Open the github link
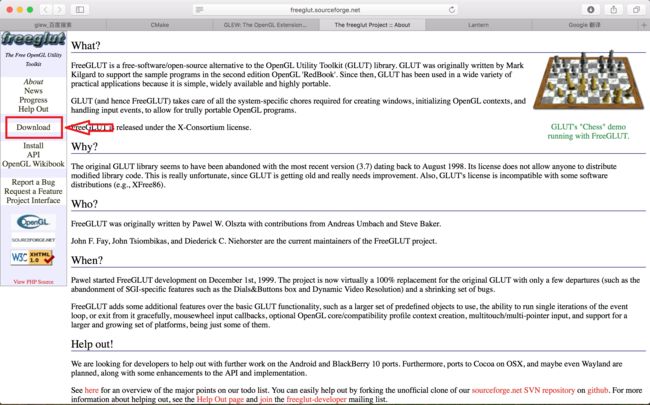Viewport: 650px width, 405px height. coord(597,390)
